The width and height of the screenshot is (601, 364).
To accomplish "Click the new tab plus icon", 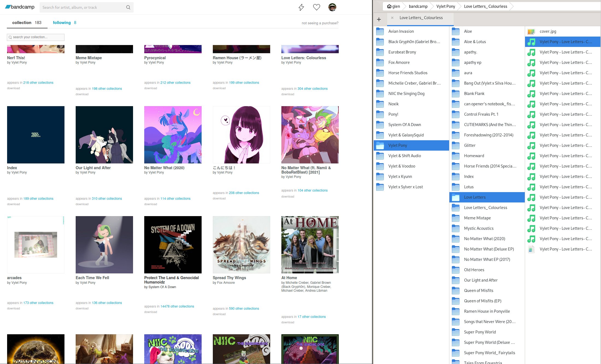I will coord(379,19).
